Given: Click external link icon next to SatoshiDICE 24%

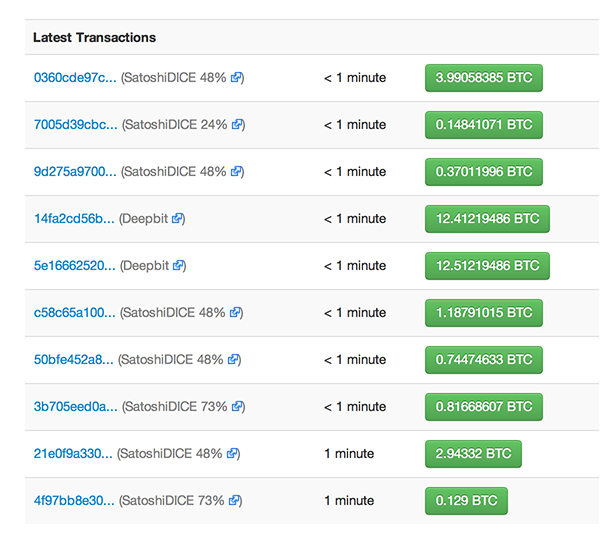Looking at the screenshot, I should [237, 125].
